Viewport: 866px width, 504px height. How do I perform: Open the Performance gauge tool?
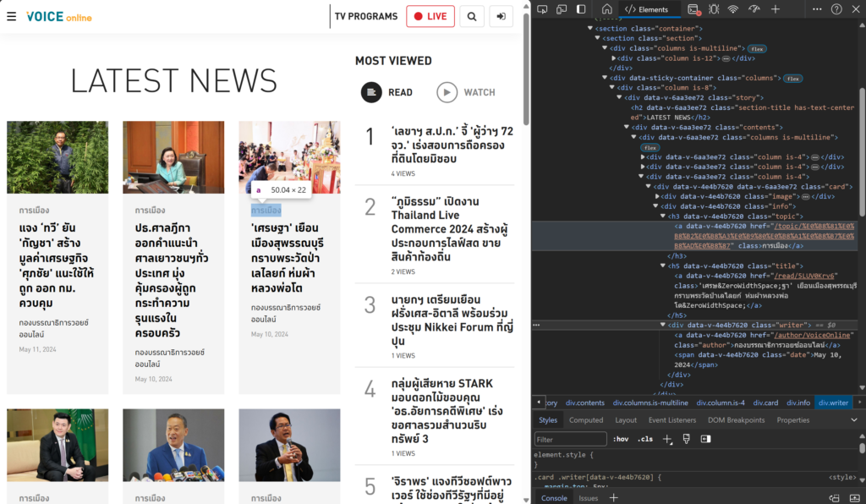(x=754, y=9)
